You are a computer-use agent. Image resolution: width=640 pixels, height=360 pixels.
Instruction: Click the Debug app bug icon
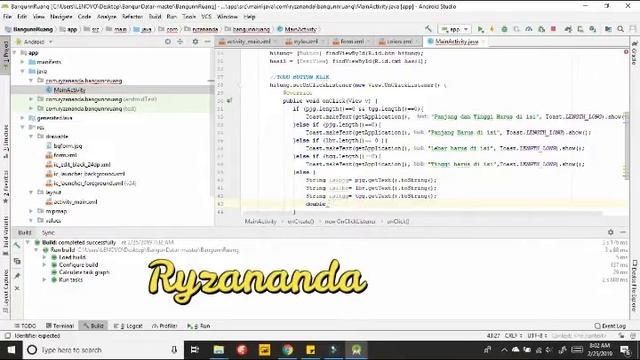tap(504, 29)
